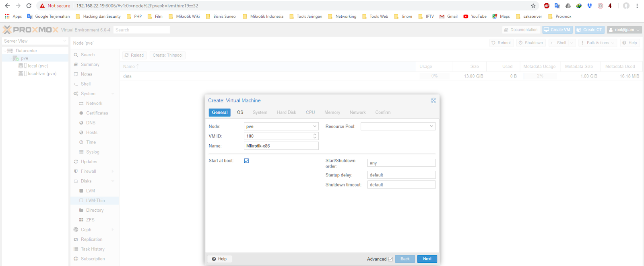Open the YouTube bookmark

coord(475,16)
